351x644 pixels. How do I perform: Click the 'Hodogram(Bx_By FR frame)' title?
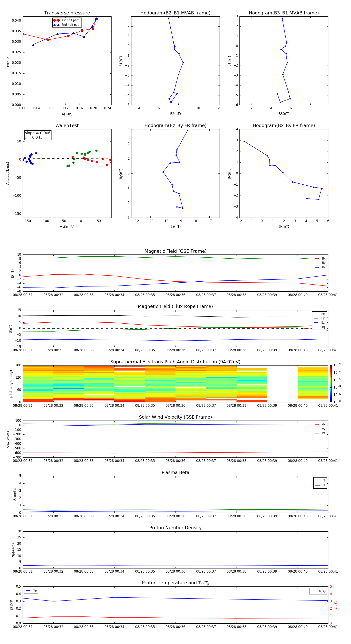click(x=284, y=125)
